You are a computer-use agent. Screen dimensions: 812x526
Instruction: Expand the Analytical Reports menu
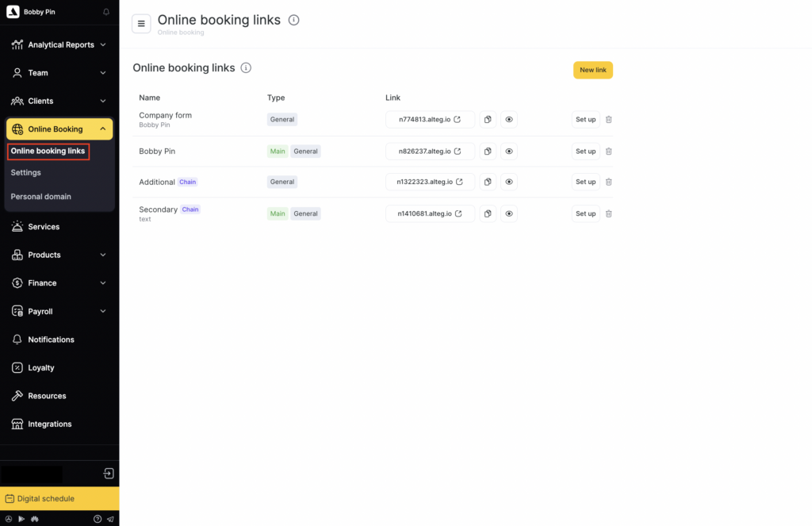(x=102, y=45)
